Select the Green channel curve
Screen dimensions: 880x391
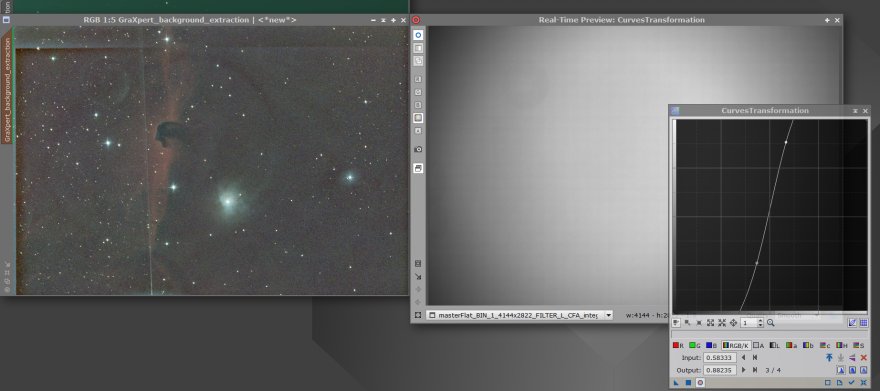click(x=695, y=346)
